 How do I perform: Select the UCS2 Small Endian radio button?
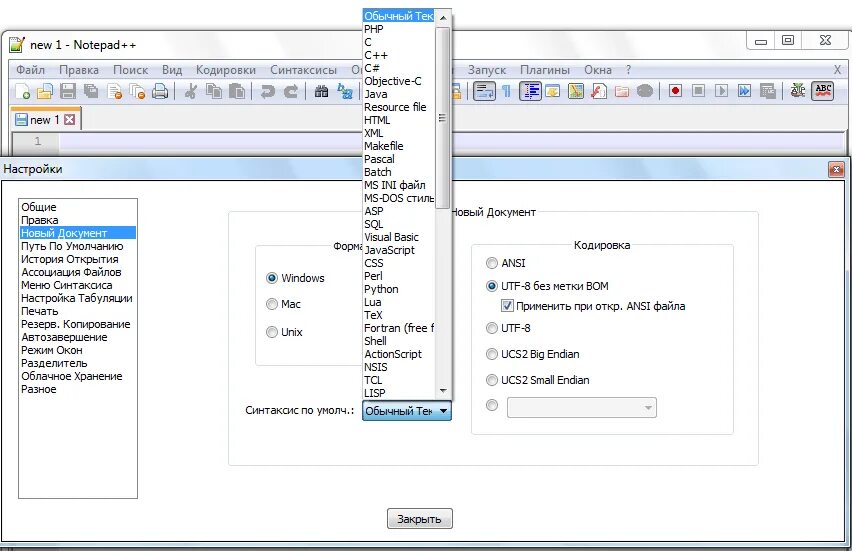[x=492, y=380]
